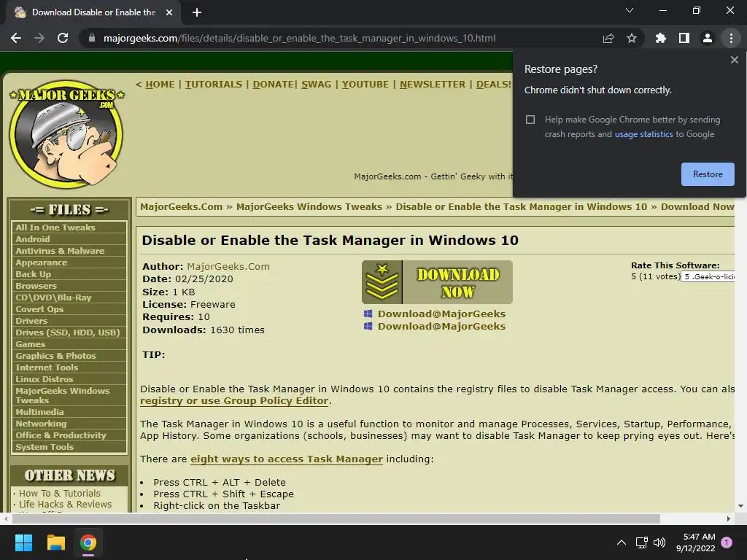Open the usage statistics link
This screenshot has height=560, width=747.
coord(643,134)
